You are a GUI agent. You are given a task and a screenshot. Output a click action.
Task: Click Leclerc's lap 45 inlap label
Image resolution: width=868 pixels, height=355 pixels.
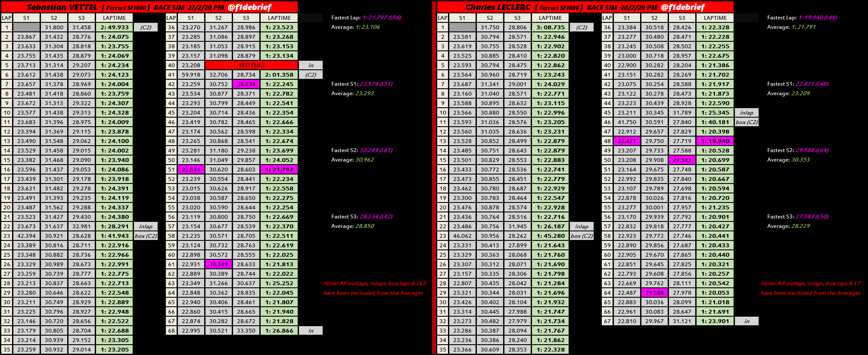point(747,112)
